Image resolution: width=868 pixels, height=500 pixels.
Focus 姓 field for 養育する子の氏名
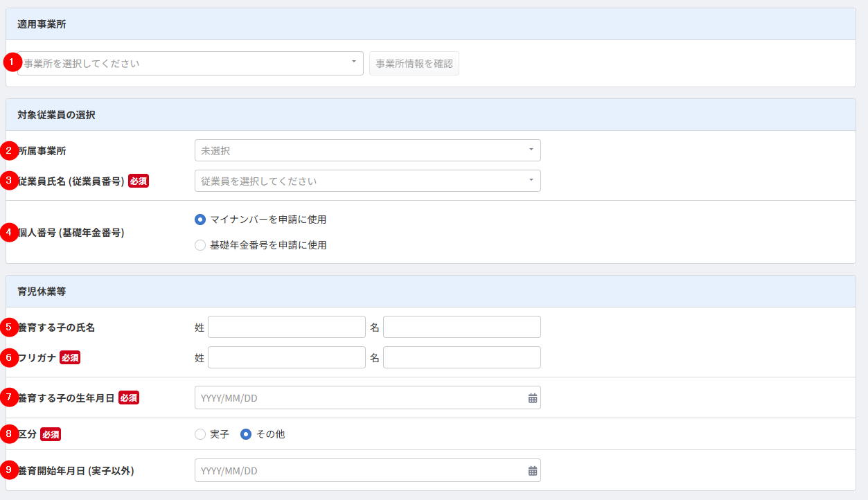click(x=286, y=327)
